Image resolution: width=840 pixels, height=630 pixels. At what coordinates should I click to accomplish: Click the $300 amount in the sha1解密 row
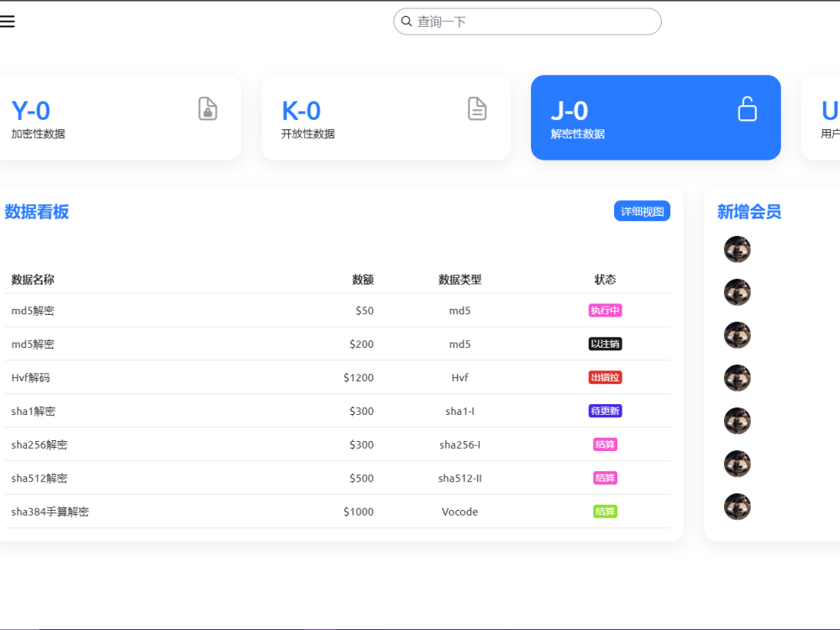(x=361, y=411)
